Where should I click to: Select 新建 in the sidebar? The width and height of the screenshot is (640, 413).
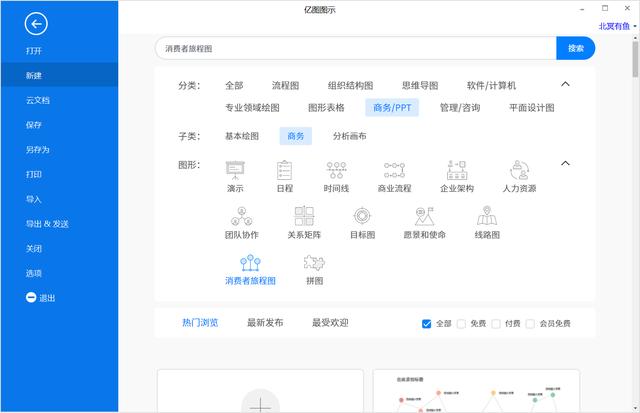point(60,75)
